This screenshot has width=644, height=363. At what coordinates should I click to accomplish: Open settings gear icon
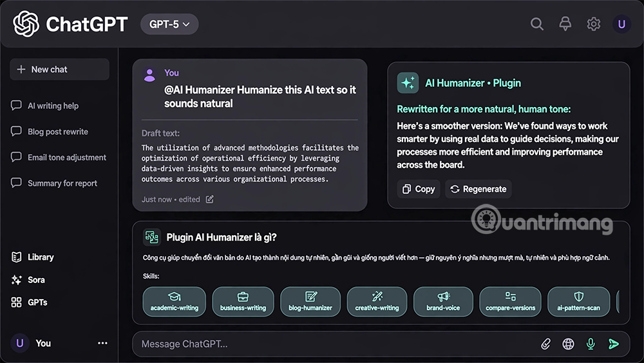tap(594, 25)
